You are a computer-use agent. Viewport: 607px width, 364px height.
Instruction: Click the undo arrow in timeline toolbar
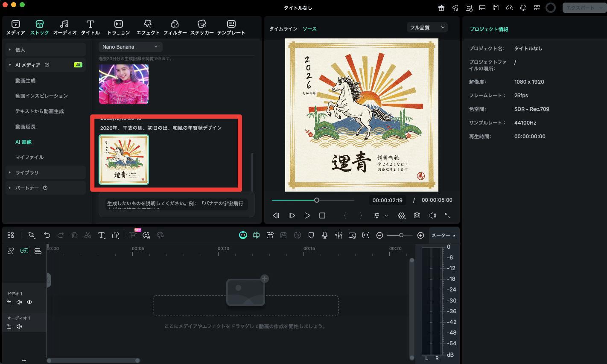click(x=47, y=235)
